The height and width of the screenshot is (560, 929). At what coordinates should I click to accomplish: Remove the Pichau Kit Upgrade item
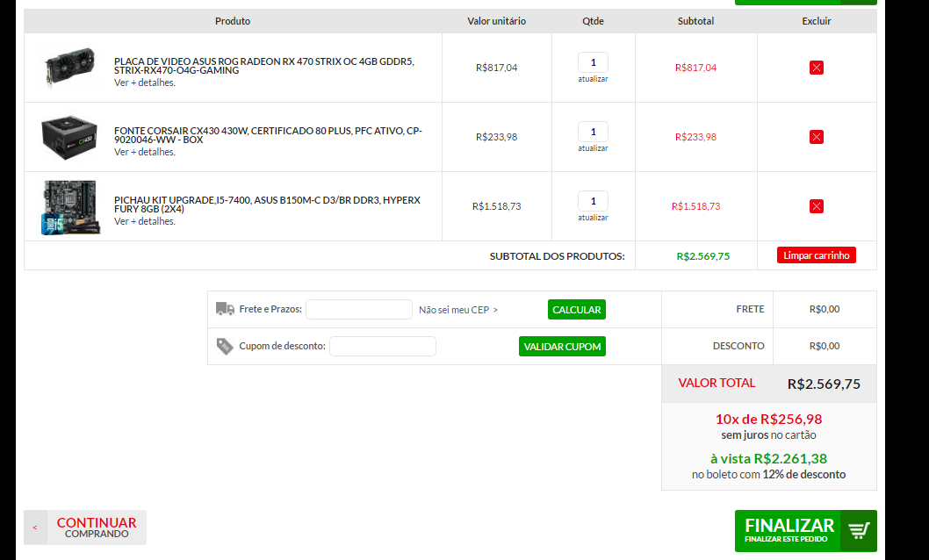816,206
